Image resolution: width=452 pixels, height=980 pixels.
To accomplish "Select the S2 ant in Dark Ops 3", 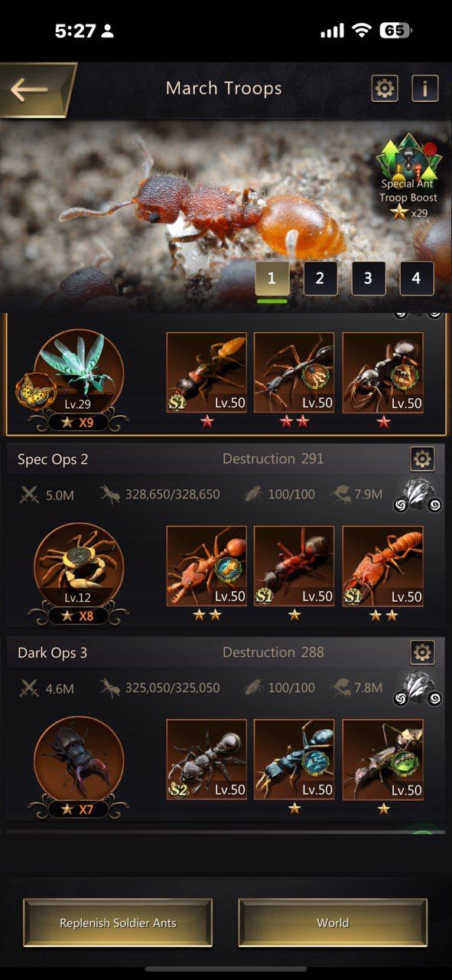I will pos(206,759).
